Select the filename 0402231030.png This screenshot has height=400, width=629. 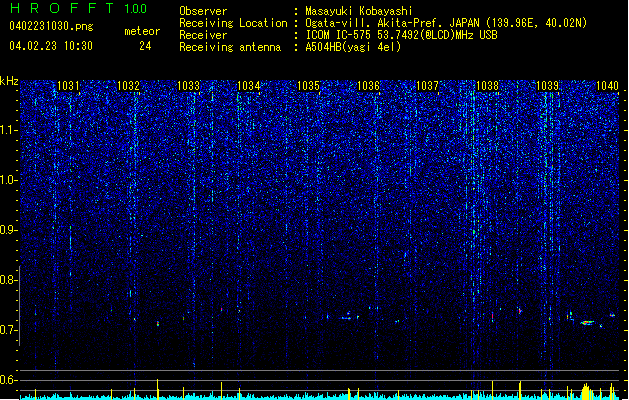[51, 26]
